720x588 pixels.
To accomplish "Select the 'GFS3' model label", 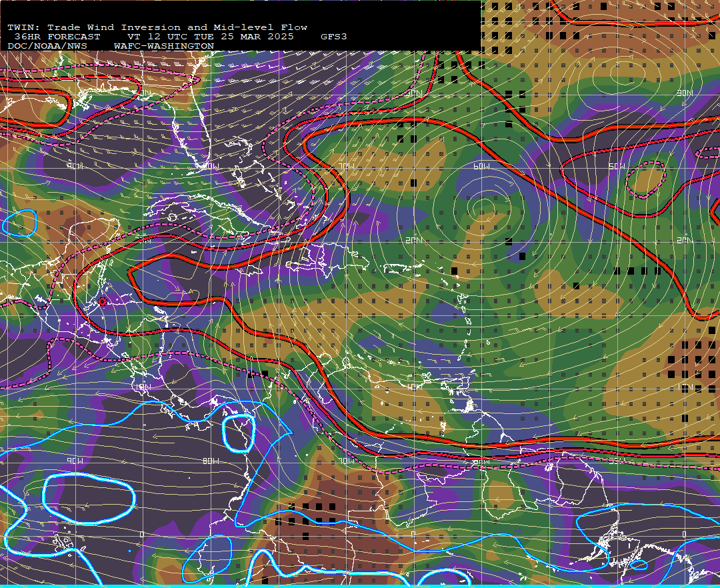I will [333, 37].
